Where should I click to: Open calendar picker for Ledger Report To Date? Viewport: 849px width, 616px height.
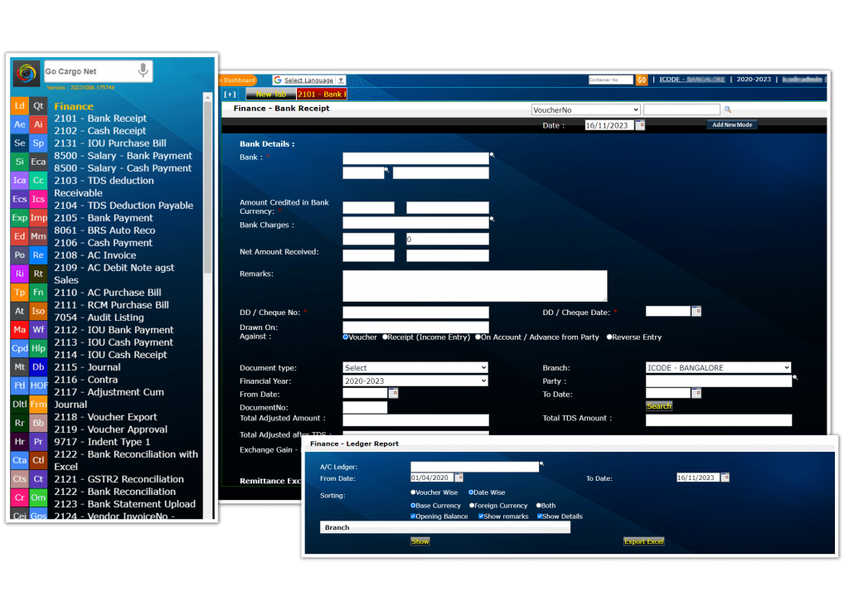point(725,478)
